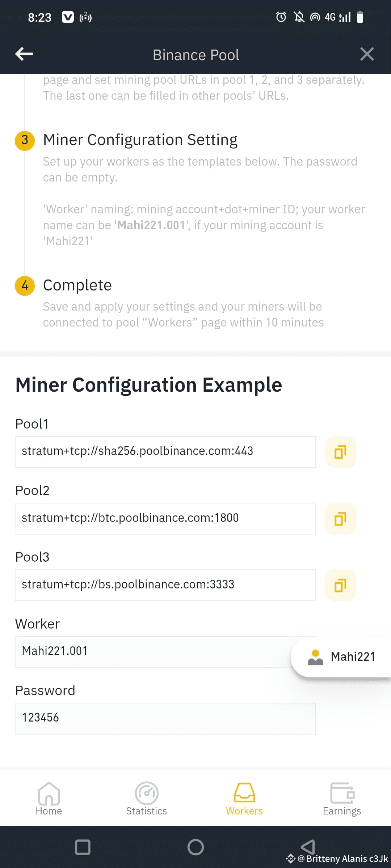This screenshot has height=868, width=391.
Task: Tap the back arrow in header
Action: pos(24,54)
